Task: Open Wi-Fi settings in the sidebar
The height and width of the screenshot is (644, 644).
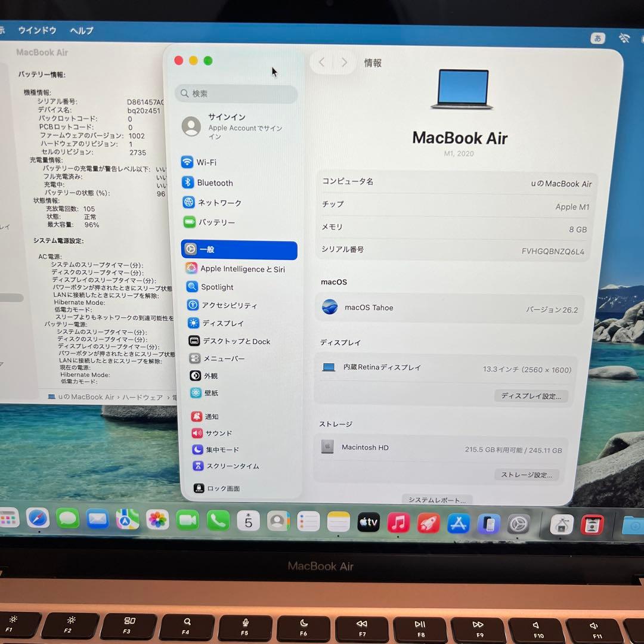Action: [207, 162]
